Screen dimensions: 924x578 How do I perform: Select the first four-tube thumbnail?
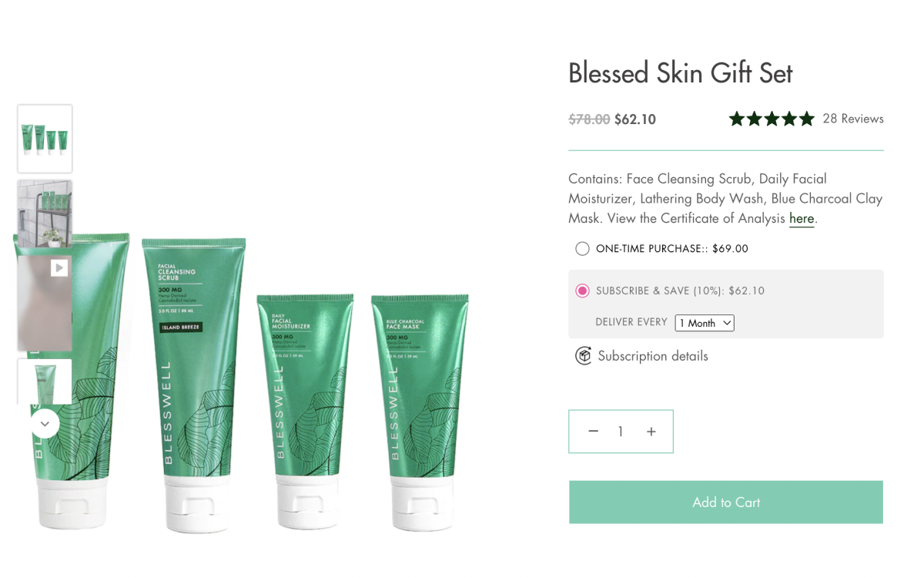45,139
